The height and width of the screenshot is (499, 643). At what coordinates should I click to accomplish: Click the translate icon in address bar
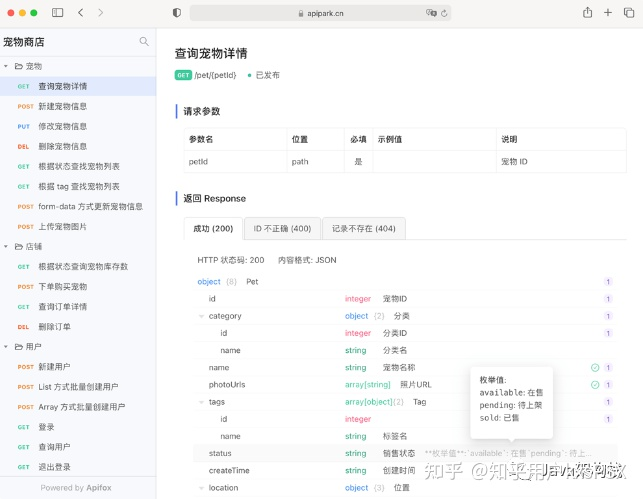[x=431, y=13]
